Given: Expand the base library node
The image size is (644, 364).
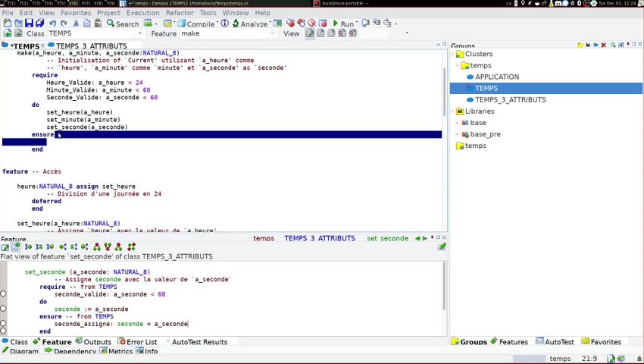Looking at the screenshot, I should (457, 123).
